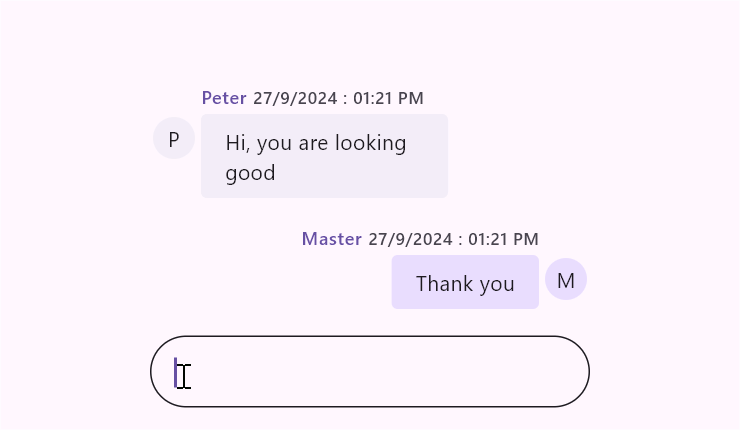Screen dimensions: 740x430
Task: Place caret at the blinking text cursor
Action: tap(176, 372)
